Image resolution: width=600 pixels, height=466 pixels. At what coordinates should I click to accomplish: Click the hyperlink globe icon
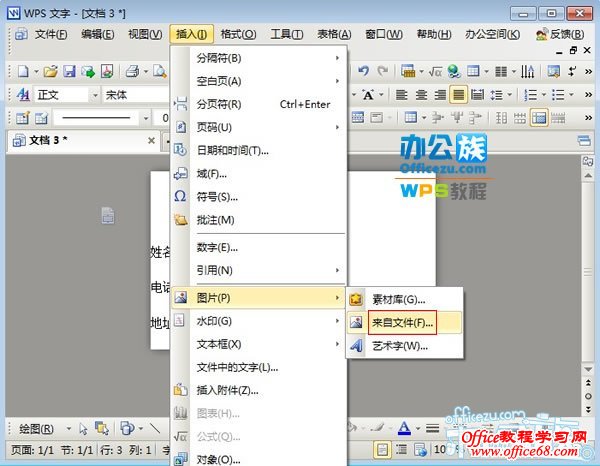tap(454, 71)
